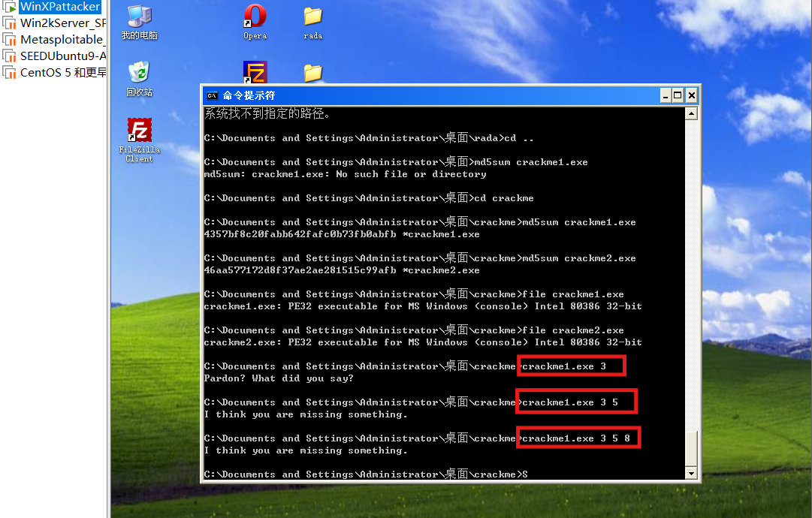Click the console scrollbar up arrow
The width and height of the screenshot is (812, 518).
tap(691, 113)
